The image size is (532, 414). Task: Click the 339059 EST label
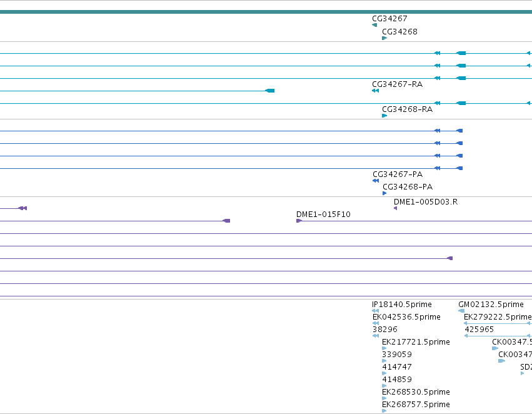tap(397, 355)
